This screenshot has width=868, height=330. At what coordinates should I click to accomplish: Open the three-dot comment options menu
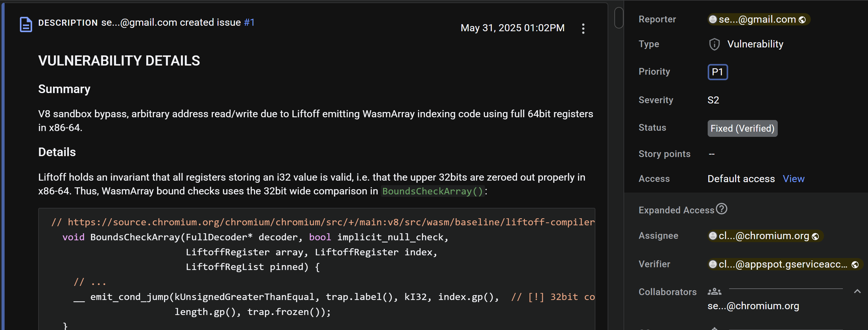pos(583,29)
